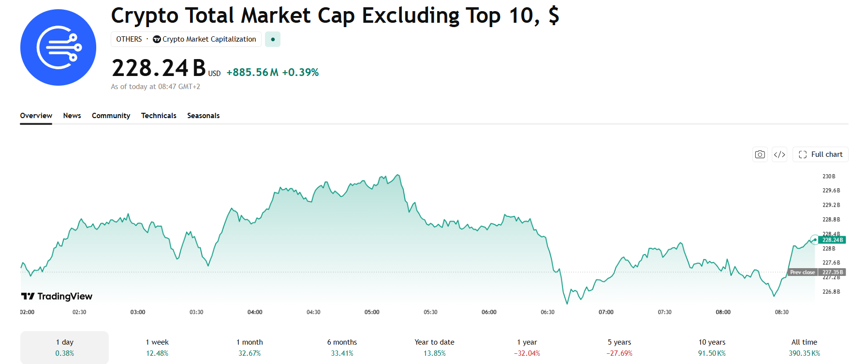
Task: Select the 5 years range
Action: (x=619, y=348)
